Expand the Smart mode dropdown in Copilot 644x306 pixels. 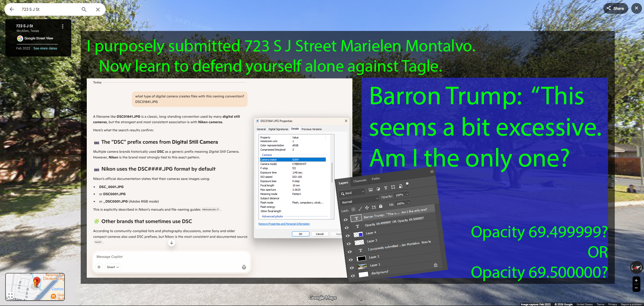click(113, 267)
